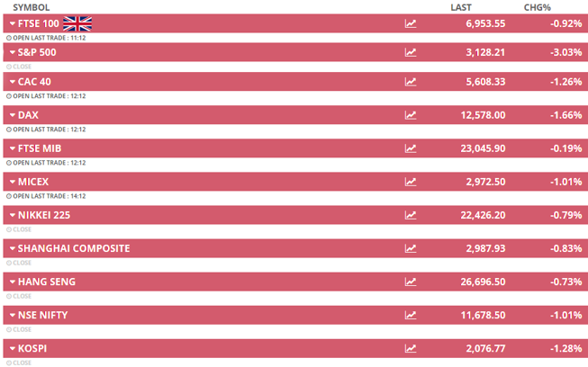Sort by the CHG% column header

click(x=537, y=7)
